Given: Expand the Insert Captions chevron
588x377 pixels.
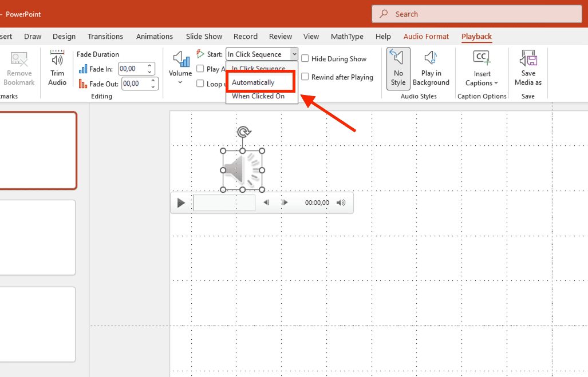Looking at the screenshot, I should (496, 83).
